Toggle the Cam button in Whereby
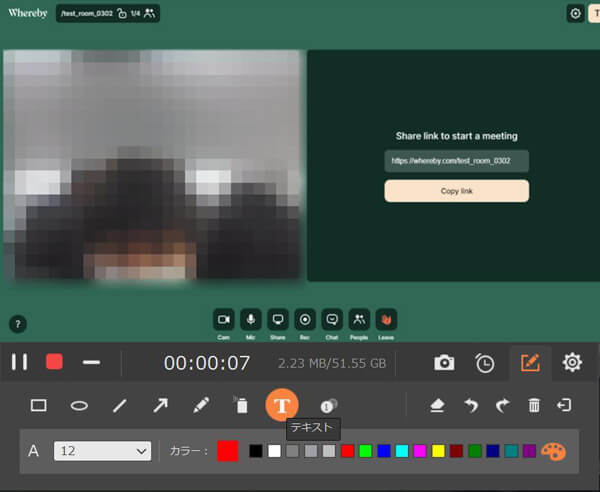The image size is (600, 492). point(224,319)
